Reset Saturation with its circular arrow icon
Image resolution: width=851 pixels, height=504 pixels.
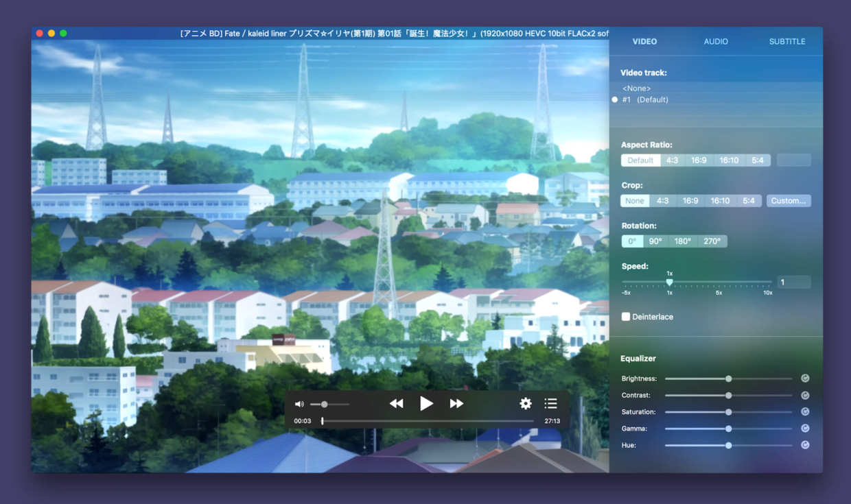[805, 411]
